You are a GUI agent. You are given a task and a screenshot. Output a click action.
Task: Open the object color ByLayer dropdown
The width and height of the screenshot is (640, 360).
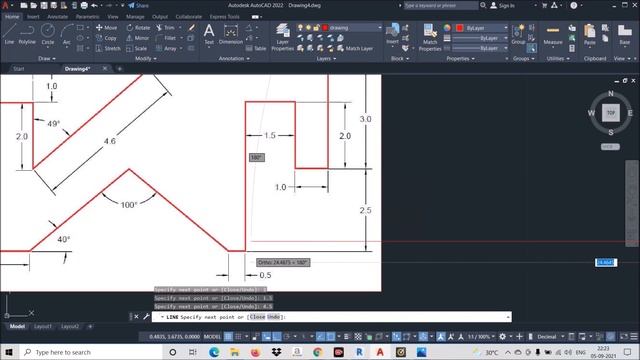pyautogui.click(x=482, y=28)
